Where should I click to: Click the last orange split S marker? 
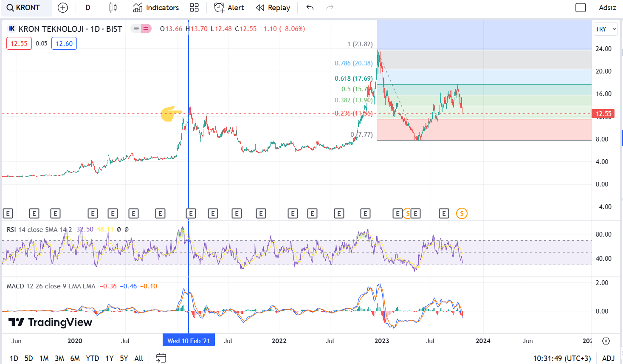pos(462,213)
